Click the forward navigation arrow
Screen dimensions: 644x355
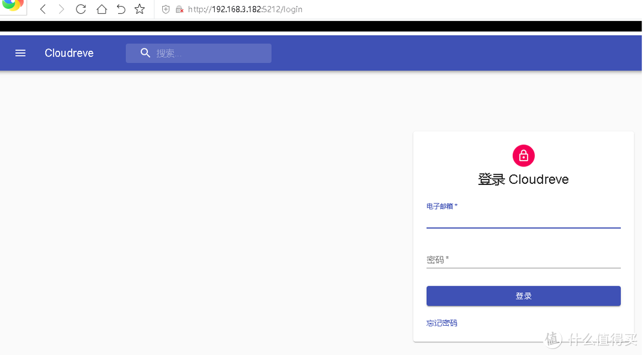click(61, 9)
